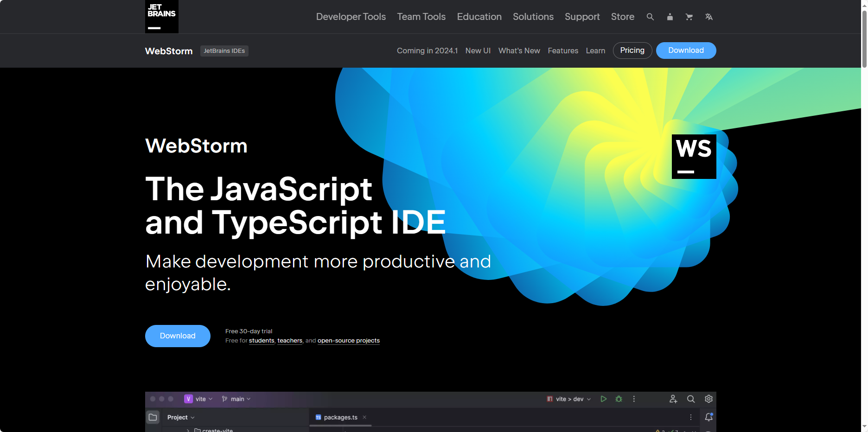
Task: Expand the create-vite folder
Action: coord(188,430)
